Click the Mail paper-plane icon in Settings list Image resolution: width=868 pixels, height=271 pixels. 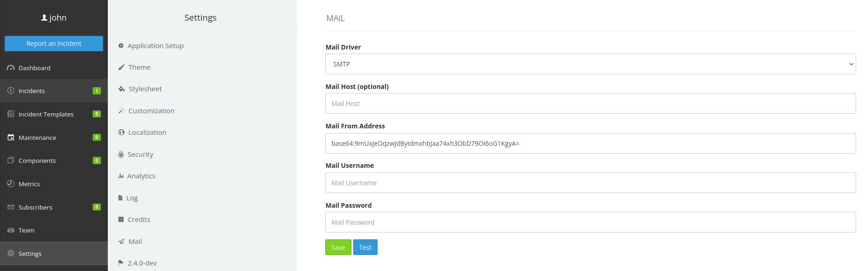tap(121, 241)
